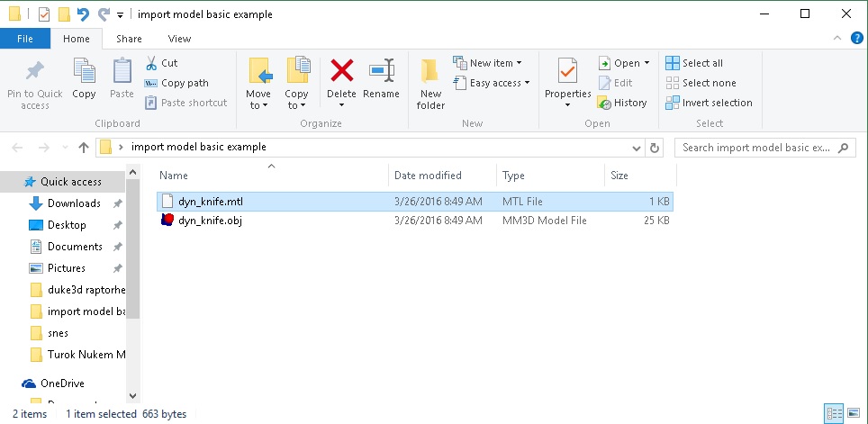Refresh the current folder view
The image size is (868, 424).
pos(655,147)
